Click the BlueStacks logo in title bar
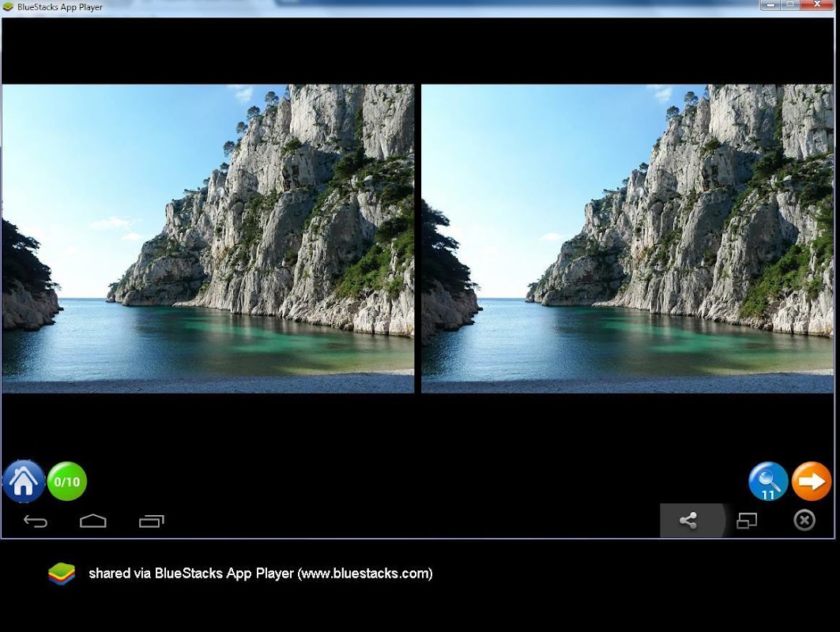 [8, 7]
